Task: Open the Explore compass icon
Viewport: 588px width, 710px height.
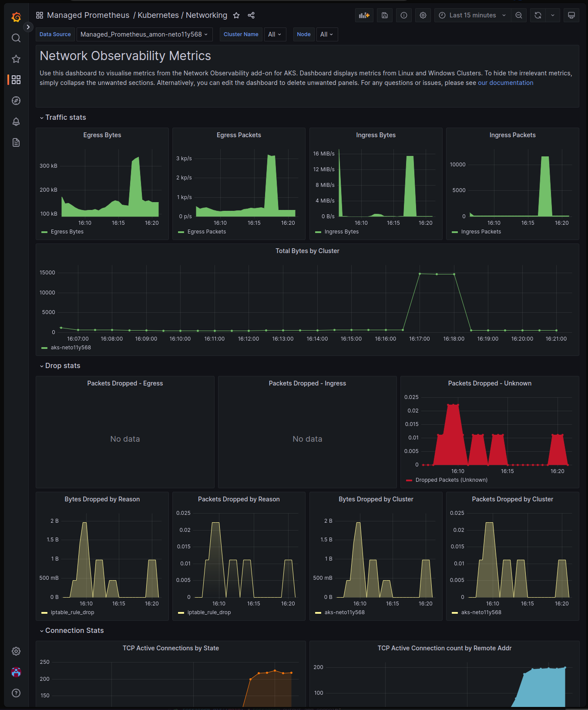Action: click(16, 101)
